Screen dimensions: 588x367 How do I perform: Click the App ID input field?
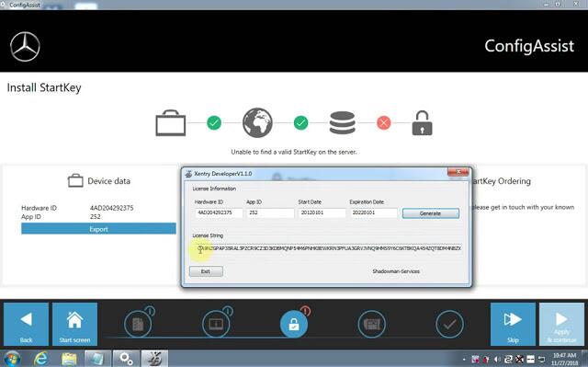coord(270,212)
